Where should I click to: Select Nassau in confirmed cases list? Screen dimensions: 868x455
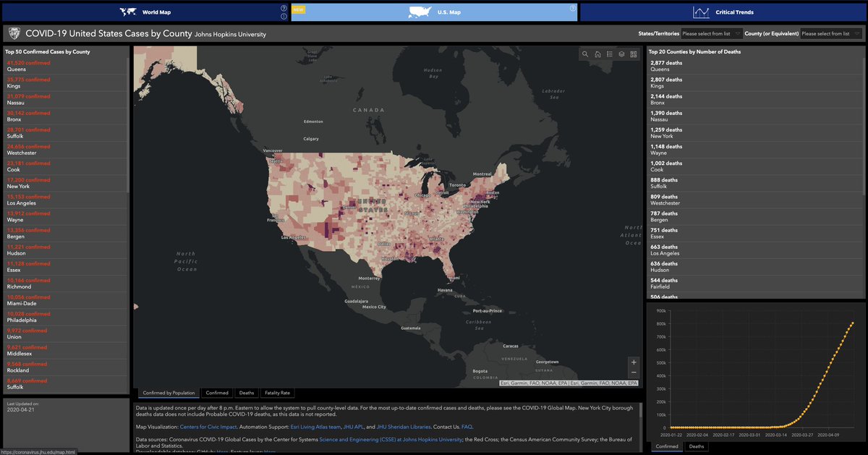(65, 100)
